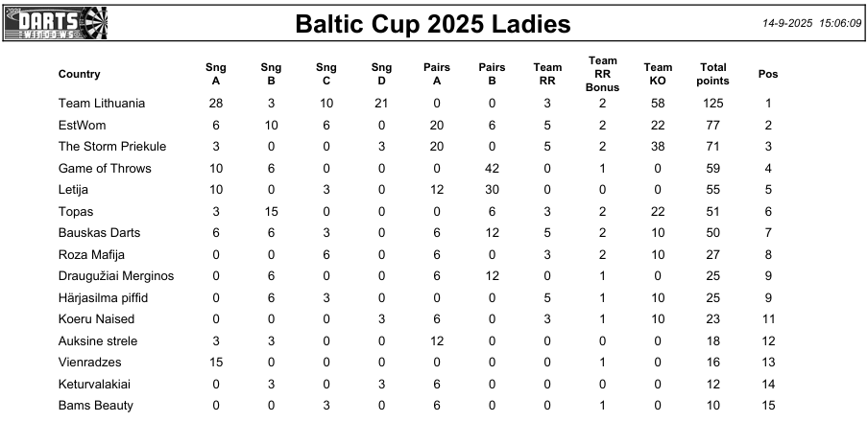Click the Pairs B column header

click(492, 74)
